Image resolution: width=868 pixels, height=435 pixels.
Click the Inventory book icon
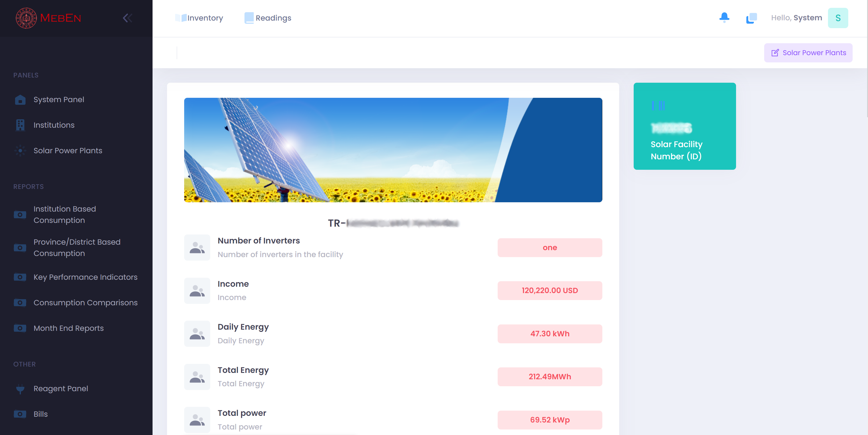click(181, 18)
